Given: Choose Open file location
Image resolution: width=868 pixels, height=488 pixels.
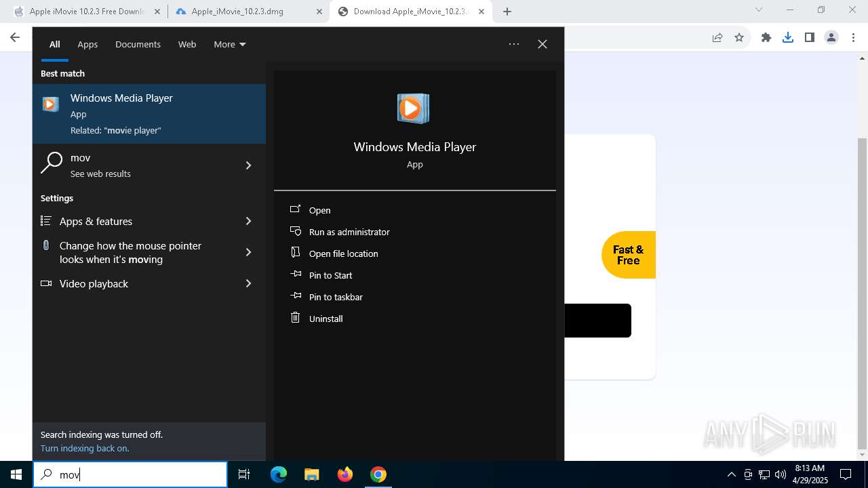Looking at the screenshot, I should pos(344,253).
